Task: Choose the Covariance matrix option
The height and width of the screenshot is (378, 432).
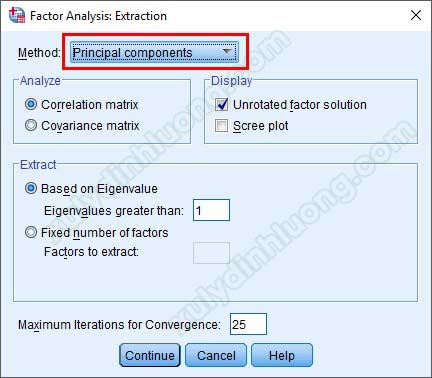Action: [31, 125]
